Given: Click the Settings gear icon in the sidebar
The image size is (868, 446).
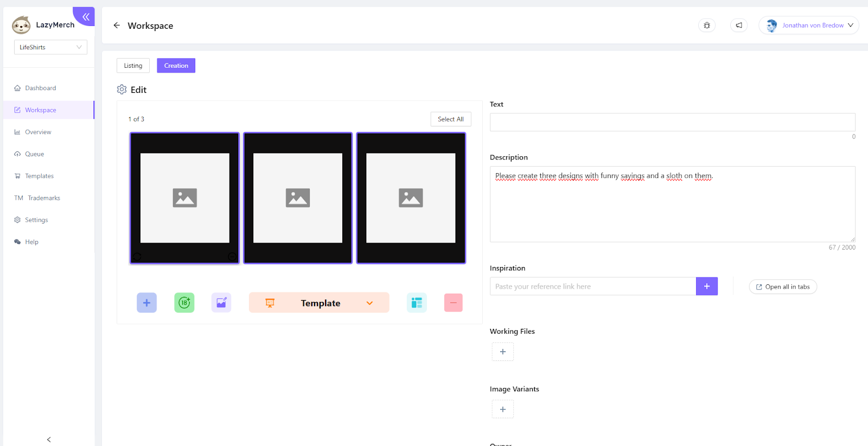Looking at the screenshot, I should pyautogui.click(x=17, y=220).
